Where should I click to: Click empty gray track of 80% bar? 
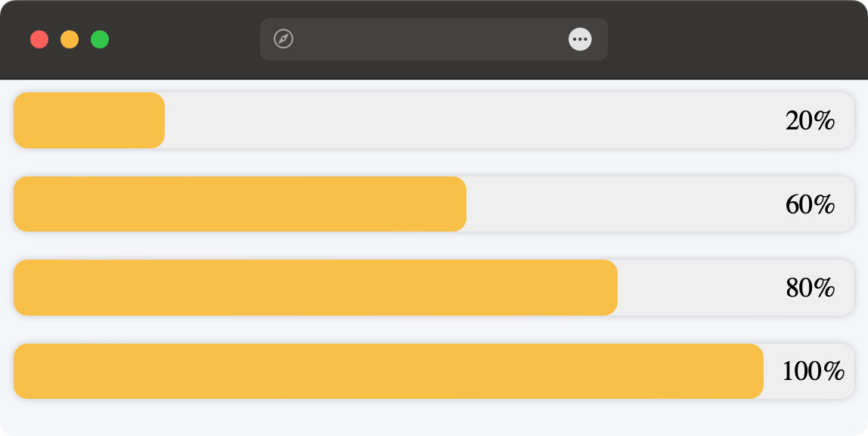coord(697,288)
